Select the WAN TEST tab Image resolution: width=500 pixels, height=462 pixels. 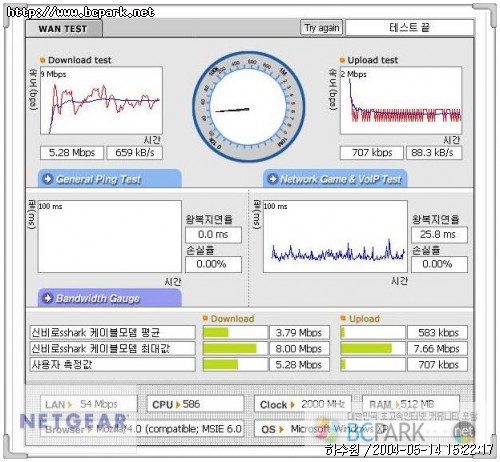tap(64, 29)
